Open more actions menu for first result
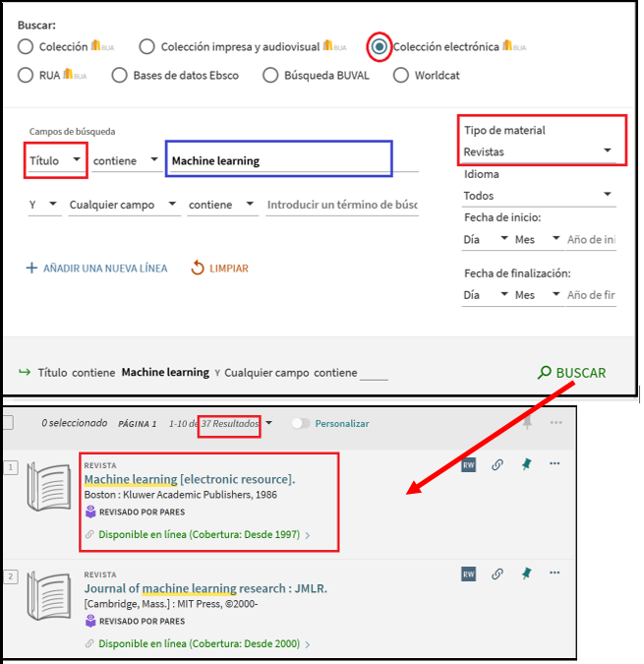 555,464
